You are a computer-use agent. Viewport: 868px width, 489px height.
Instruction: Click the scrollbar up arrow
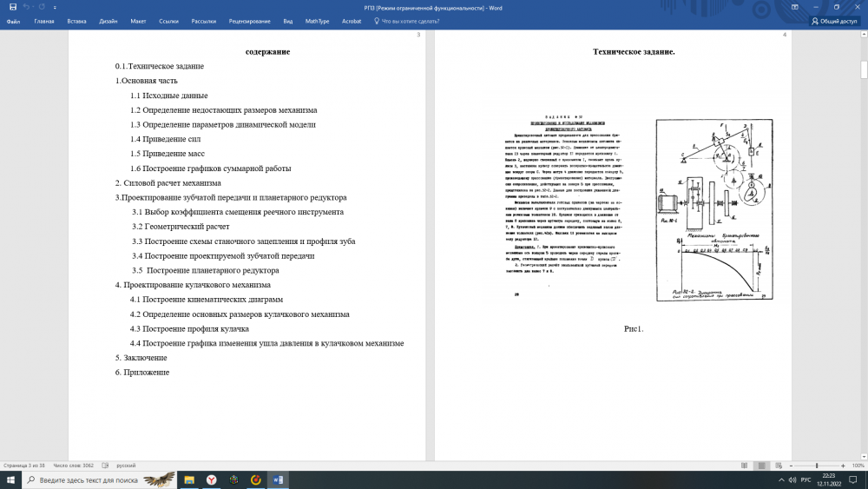tap(865, 35)
